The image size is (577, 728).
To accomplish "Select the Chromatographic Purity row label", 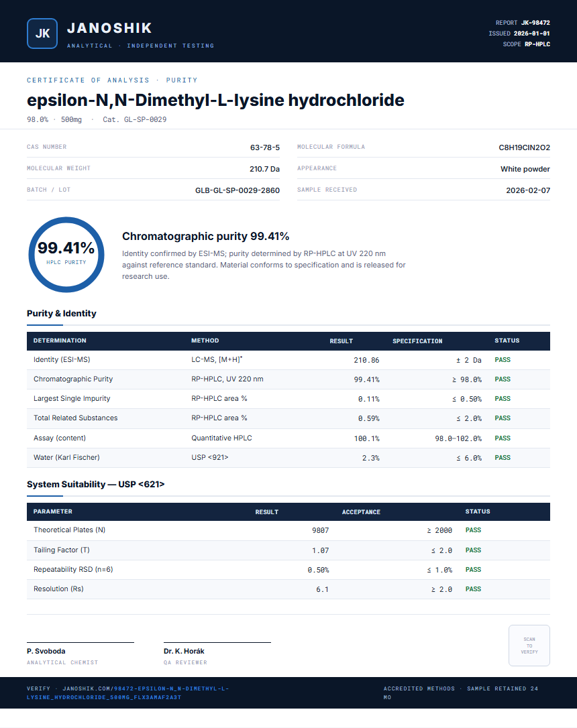I will [73, 379].
